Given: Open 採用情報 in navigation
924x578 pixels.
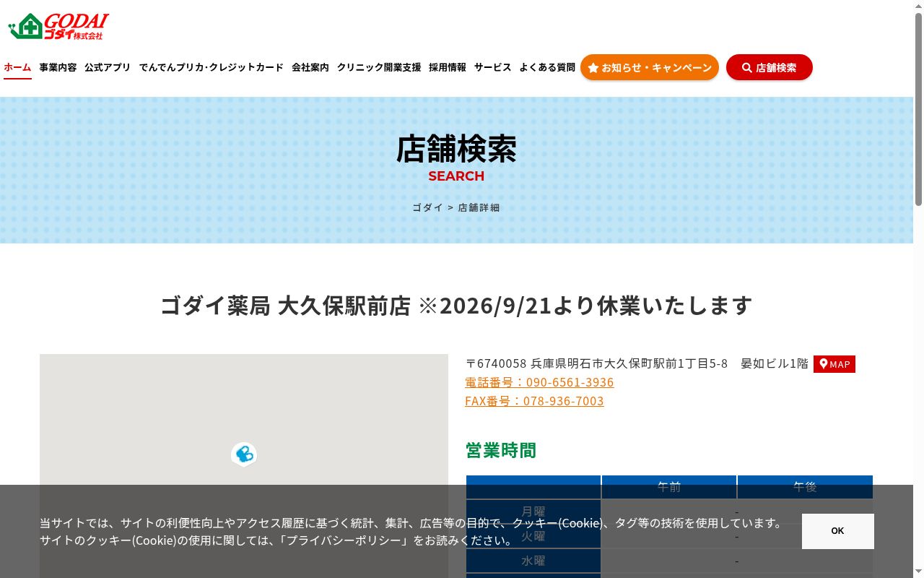Looking at the screenshot, I should click(448, 67).
